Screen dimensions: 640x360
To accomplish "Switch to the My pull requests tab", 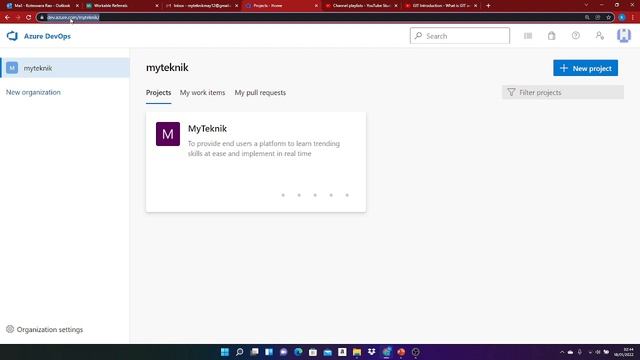I will (260, 93).
